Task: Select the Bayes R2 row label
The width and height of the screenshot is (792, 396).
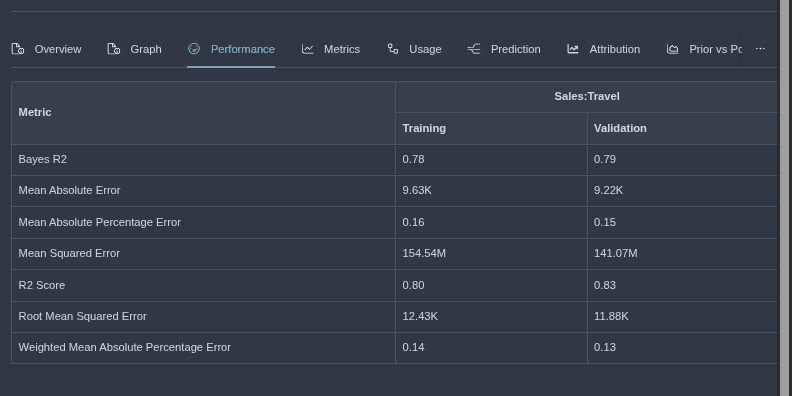Action: point(42,159)
